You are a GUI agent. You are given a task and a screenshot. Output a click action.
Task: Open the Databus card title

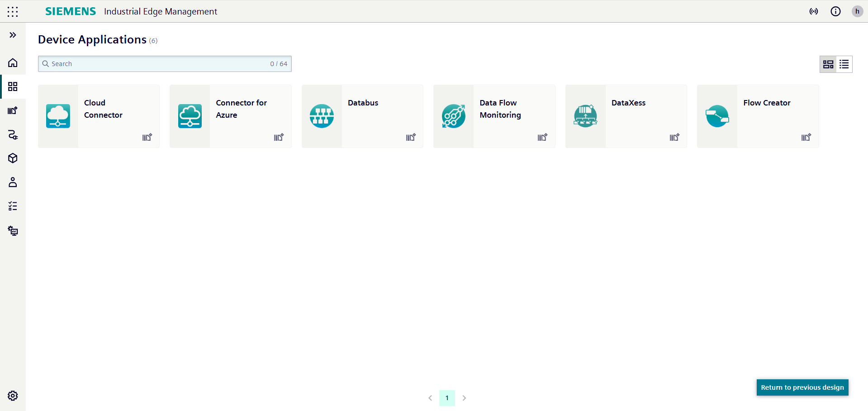(363, 103)
